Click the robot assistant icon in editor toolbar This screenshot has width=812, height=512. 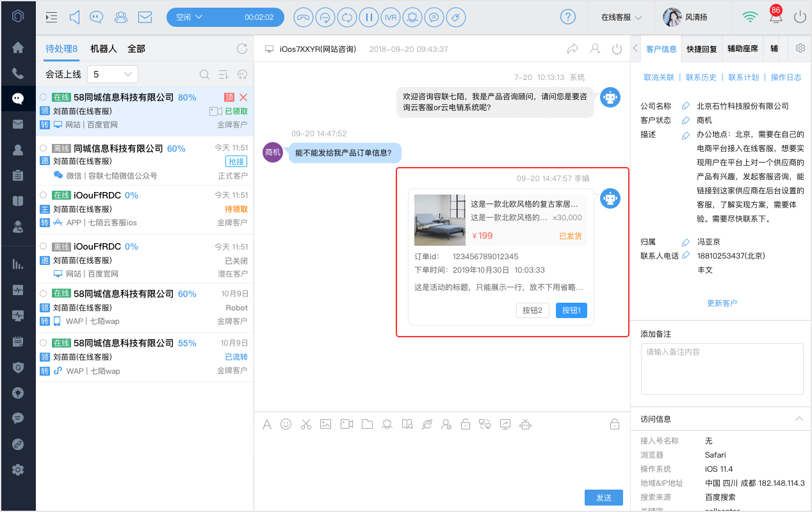526,424
